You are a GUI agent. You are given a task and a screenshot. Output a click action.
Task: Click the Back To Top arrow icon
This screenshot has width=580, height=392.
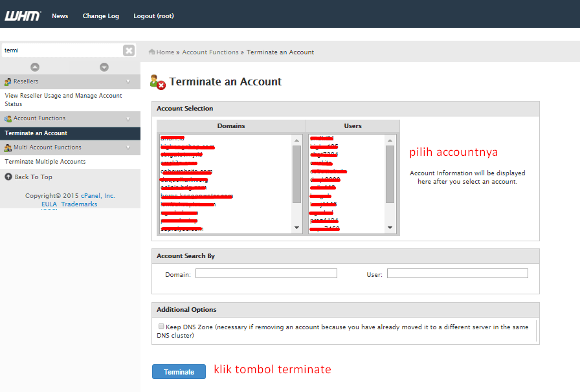pyautogui.click(x=8, y=177)
